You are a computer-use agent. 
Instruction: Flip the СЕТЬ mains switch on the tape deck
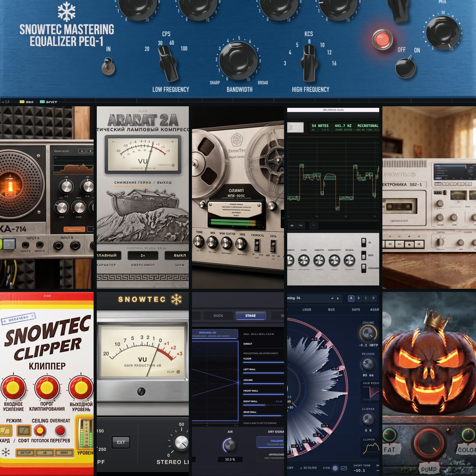pyautogui.click(x=273, y=246)
